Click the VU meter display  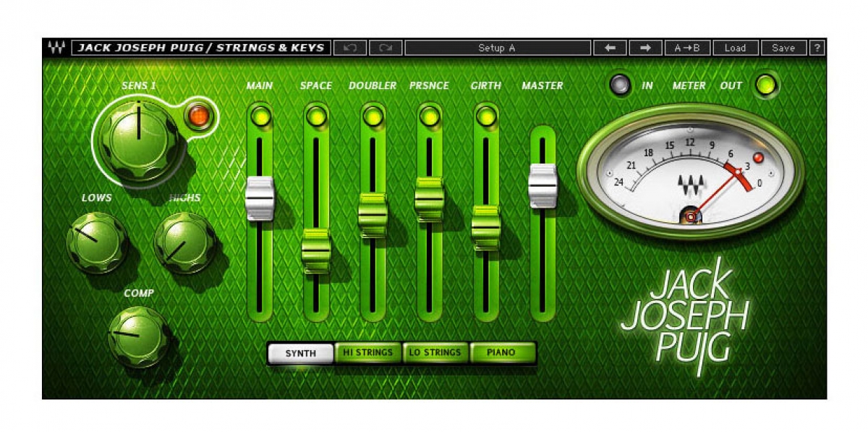tap(689, 171)
